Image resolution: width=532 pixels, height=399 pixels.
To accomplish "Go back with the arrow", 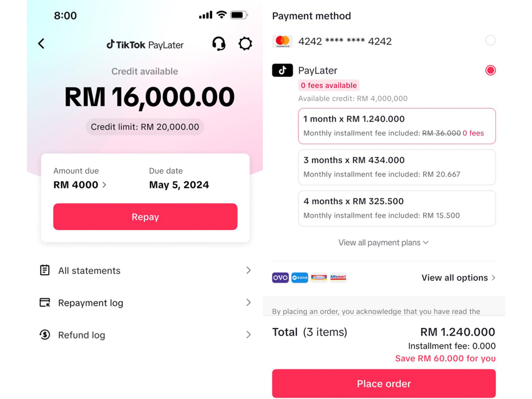I will 41,44.
